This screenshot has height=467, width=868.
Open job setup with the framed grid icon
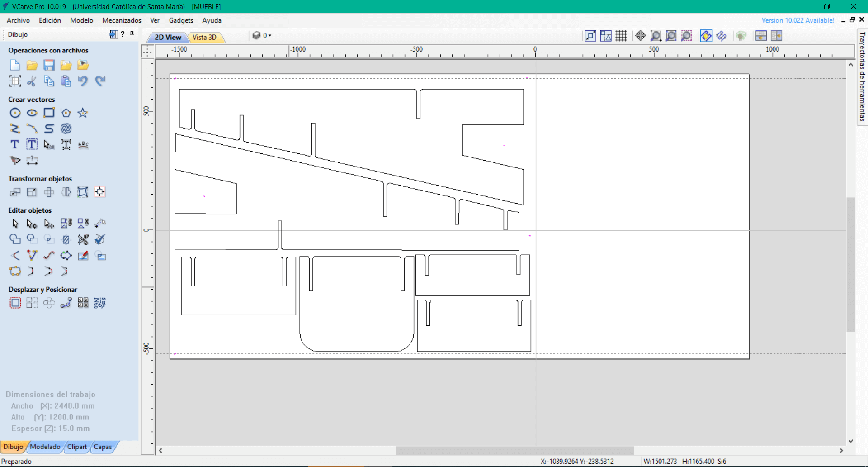click(x=15, y=81)
